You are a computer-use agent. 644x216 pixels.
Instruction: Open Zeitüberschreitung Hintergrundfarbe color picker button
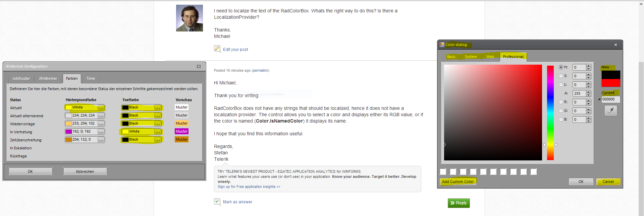pyautogui.click(x=101, y=140)
